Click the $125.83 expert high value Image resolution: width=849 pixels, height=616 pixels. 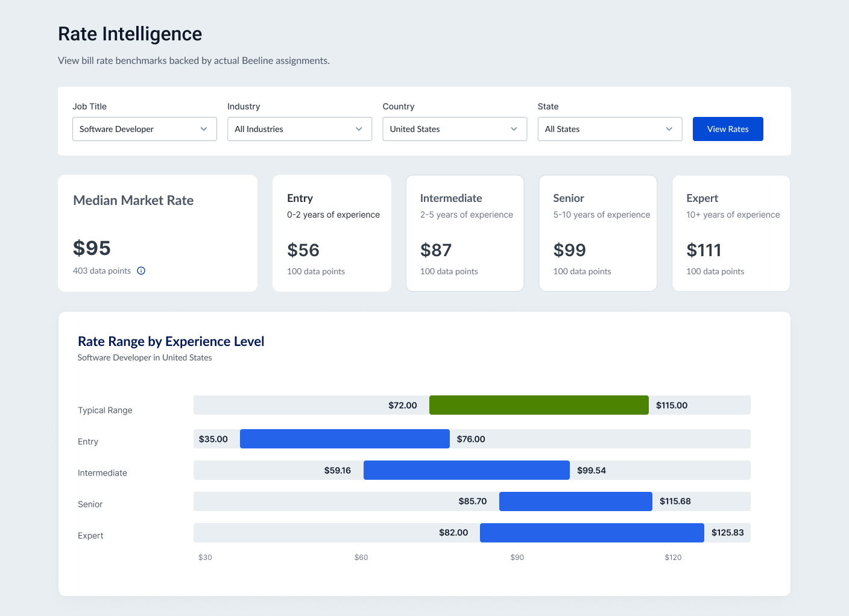click(x=728, y=533)
